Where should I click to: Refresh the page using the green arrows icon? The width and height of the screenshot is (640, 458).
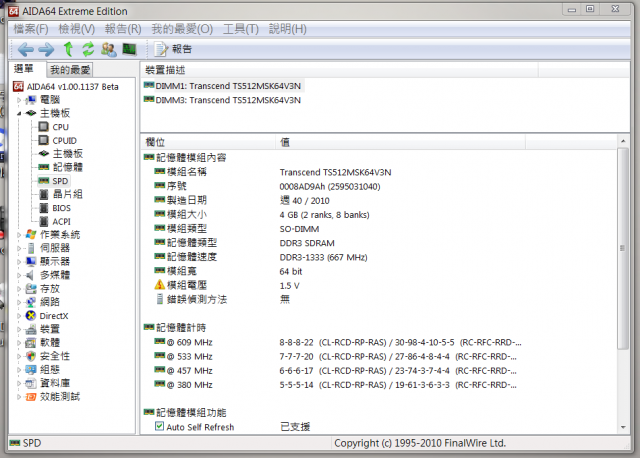click(88, 49)
